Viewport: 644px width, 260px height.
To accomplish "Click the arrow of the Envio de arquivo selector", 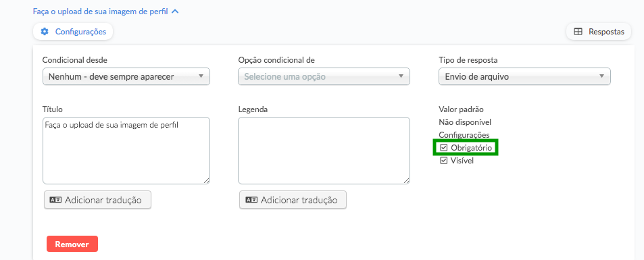I will 601,76.
